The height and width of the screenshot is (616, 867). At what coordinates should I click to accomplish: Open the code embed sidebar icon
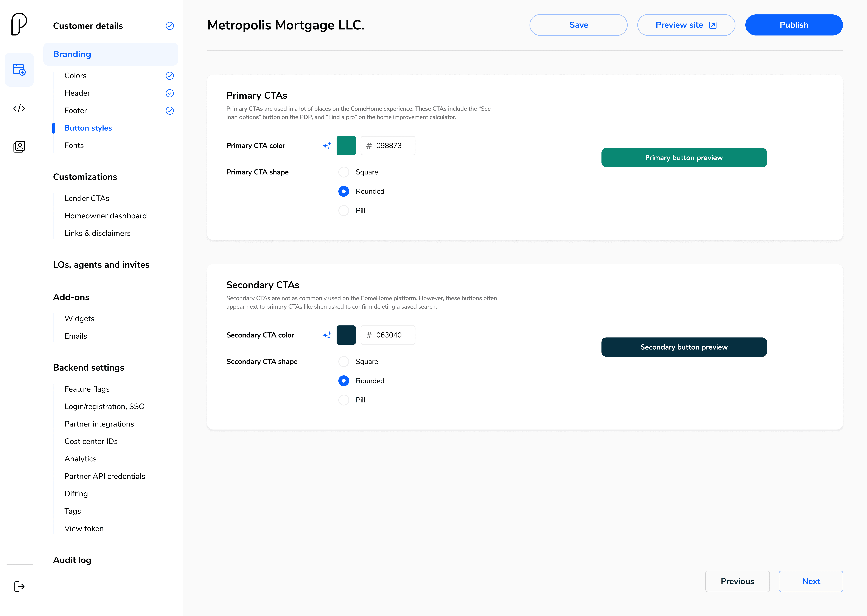tap(19, 108)
